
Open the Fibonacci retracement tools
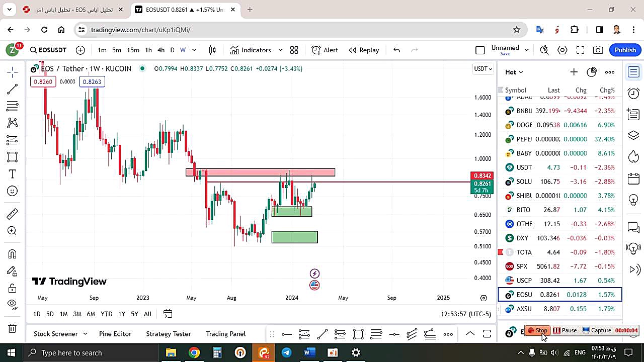tap(13, 106)
